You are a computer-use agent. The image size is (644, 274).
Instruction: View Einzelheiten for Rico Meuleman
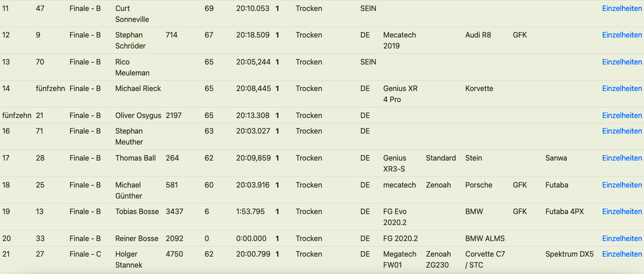pos(622,62)
